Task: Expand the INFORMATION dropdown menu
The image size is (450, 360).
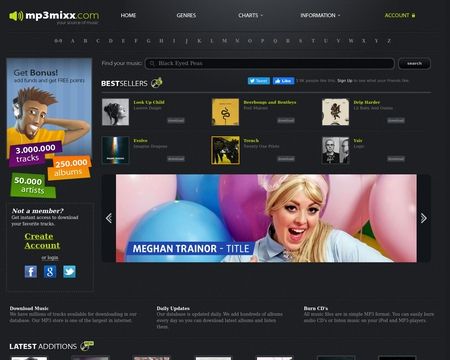Action: (x=320, y=15)
